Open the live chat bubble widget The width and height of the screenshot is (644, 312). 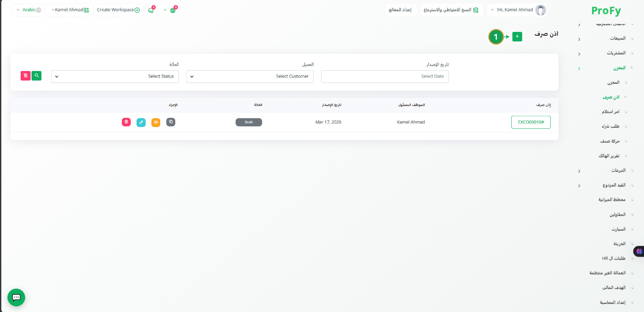(x=16, y=297)
